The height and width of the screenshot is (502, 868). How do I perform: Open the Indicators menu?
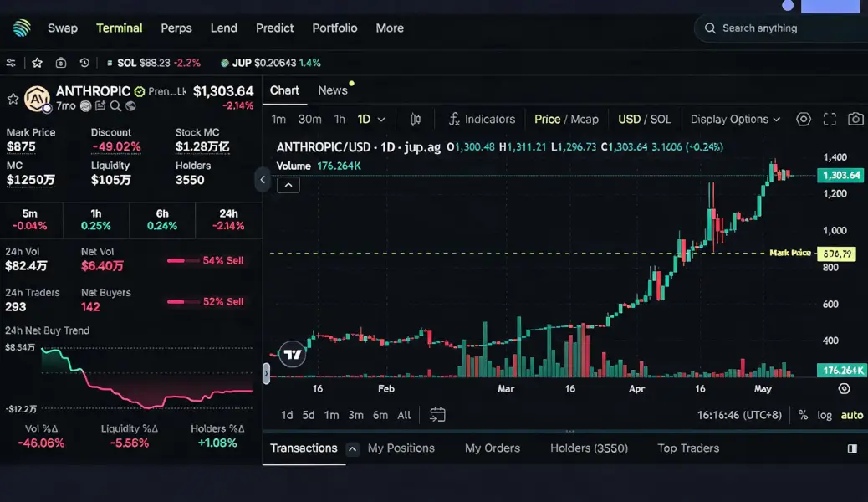click(482, 120)
